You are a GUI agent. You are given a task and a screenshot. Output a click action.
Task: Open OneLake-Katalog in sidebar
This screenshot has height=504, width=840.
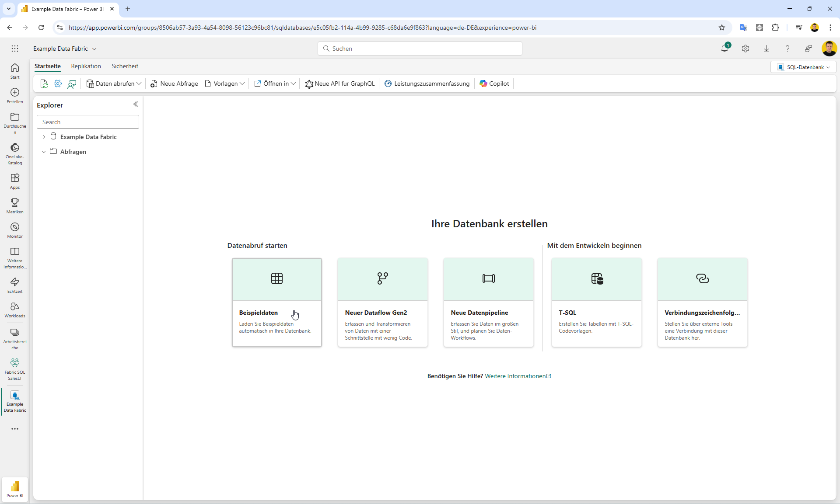(15, 154)
